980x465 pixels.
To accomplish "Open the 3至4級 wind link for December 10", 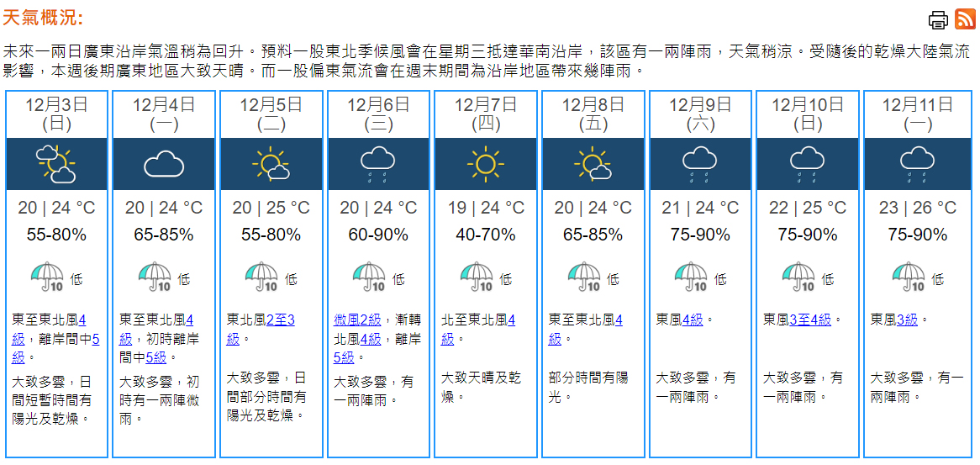I will (x=810, y=320).
